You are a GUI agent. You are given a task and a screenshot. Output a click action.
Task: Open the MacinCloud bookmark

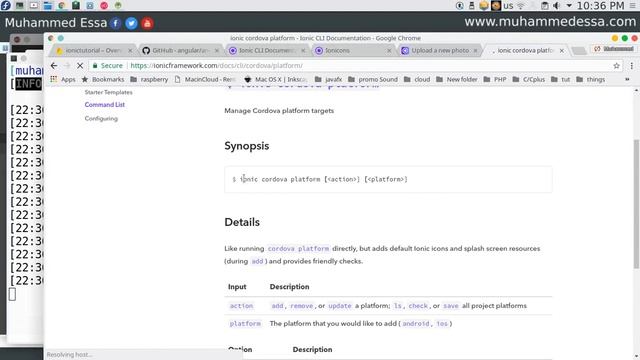[205, 79]
